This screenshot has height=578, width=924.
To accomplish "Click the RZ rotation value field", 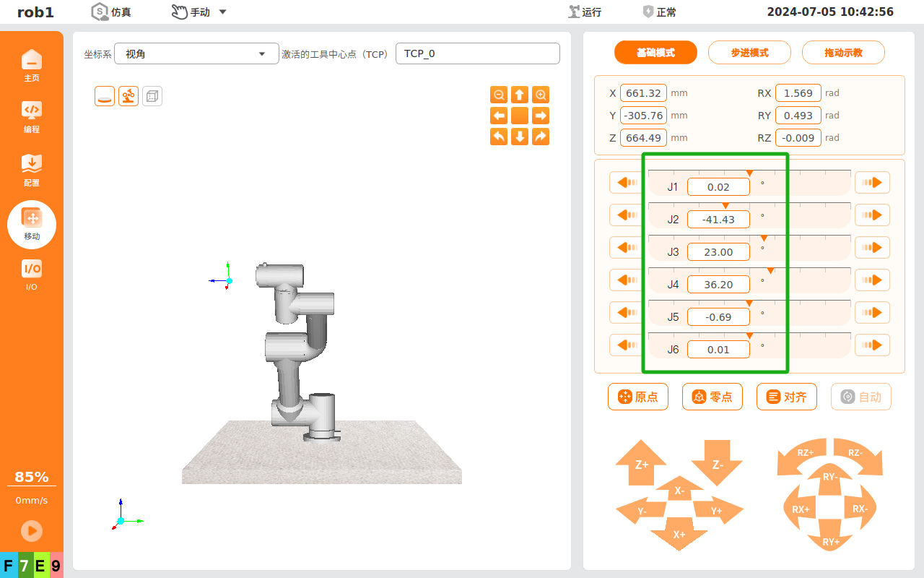I will pos(798,138).
